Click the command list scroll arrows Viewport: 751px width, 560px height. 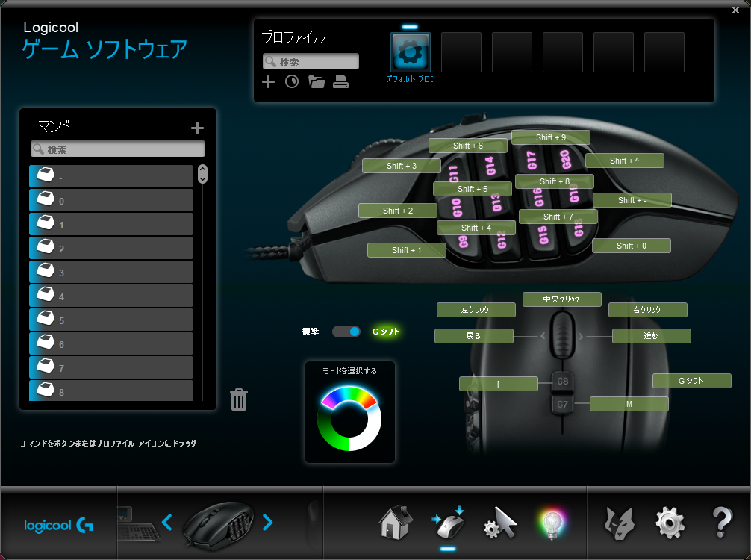coord(202,175)
